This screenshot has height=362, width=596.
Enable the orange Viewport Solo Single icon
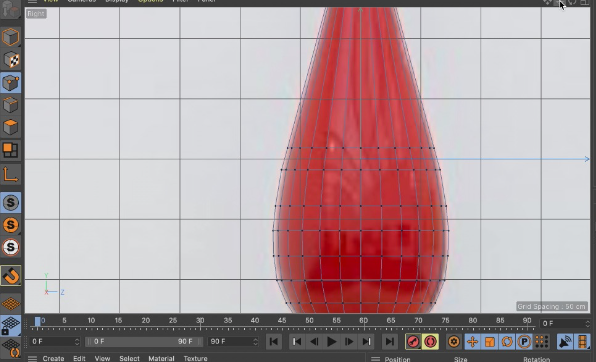(11, 225)
